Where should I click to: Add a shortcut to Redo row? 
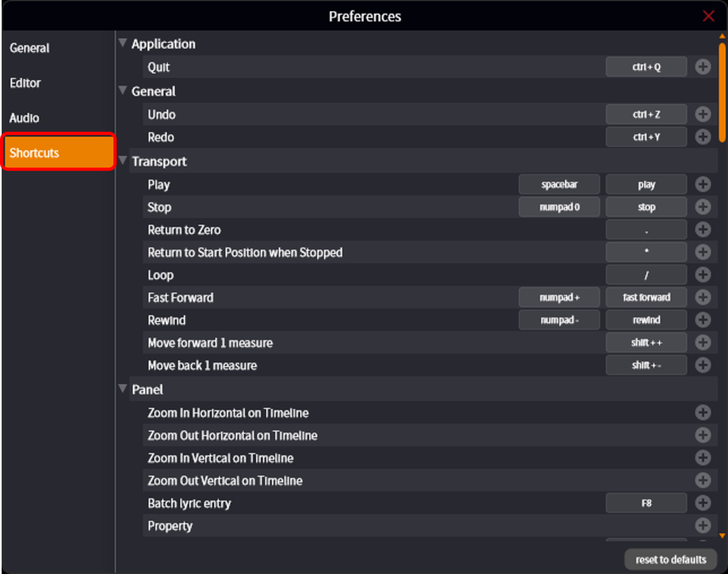point(703,137)
